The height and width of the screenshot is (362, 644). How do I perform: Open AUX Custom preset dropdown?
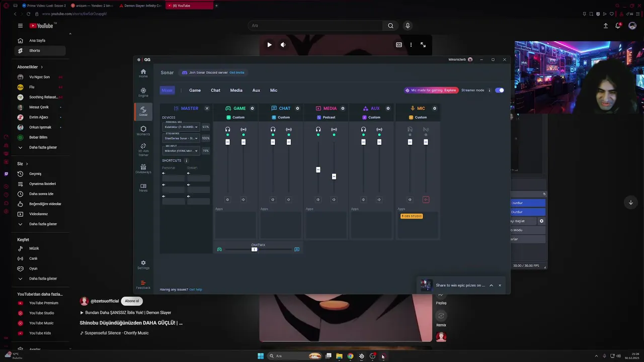pos(371,117)
